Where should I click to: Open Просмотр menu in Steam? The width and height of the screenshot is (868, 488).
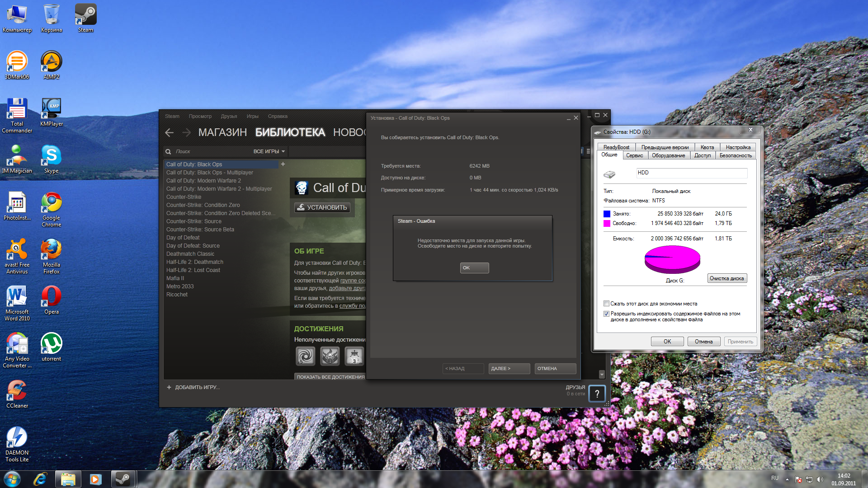[200, 116]
